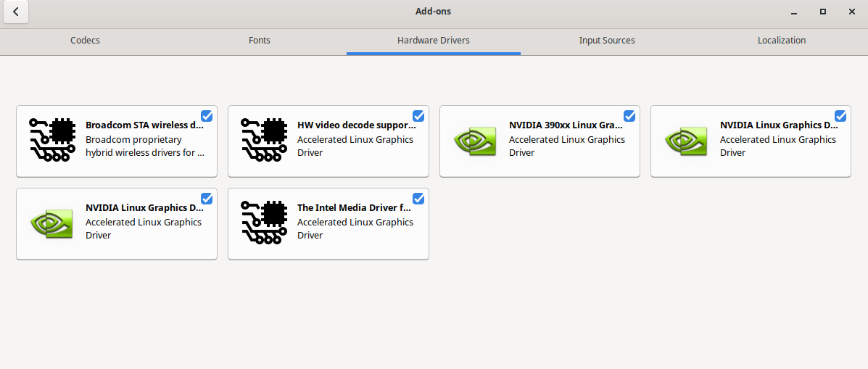The image size is (868, 369).
Task: Click The Intel Media Driver chip icon
Action: pyautogui.click(x=263, y=223)
